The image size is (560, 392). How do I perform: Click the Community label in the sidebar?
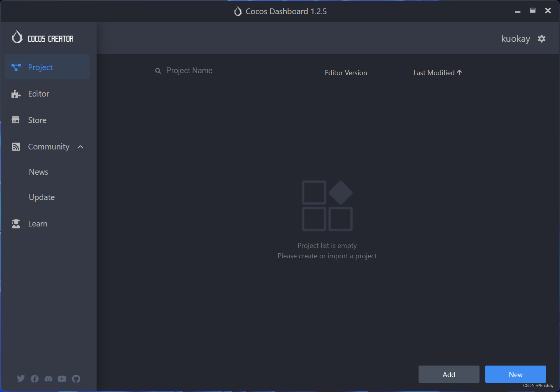[x=49, y=147]
